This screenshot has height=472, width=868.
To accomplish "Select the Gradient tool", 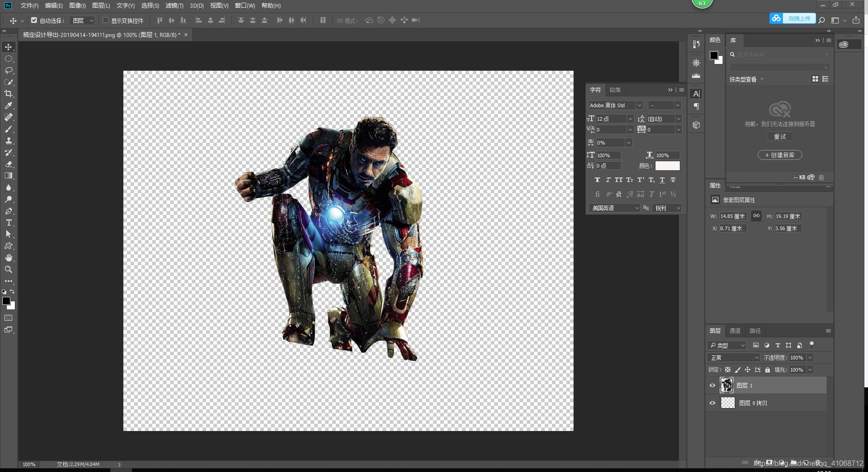I will 9,176.
